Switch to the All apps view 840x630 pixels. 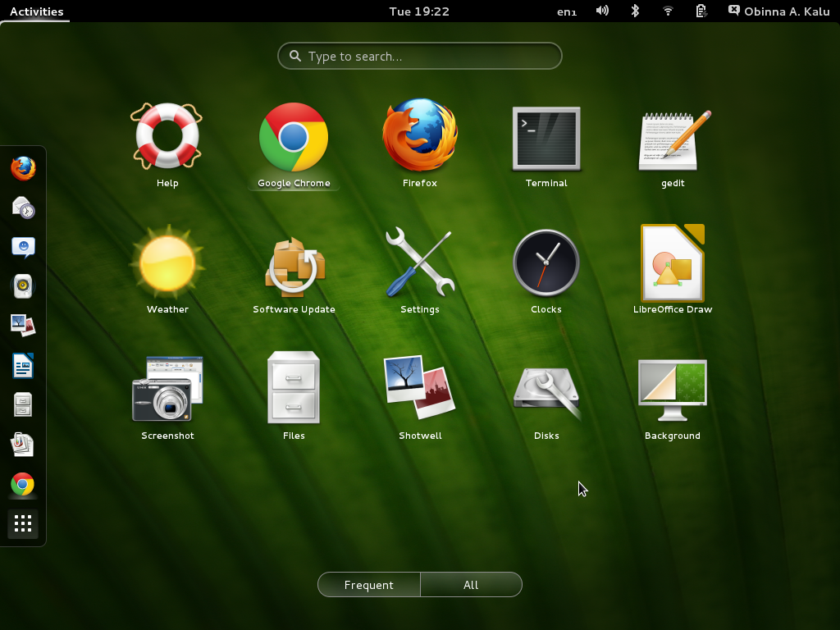point(471,584)
